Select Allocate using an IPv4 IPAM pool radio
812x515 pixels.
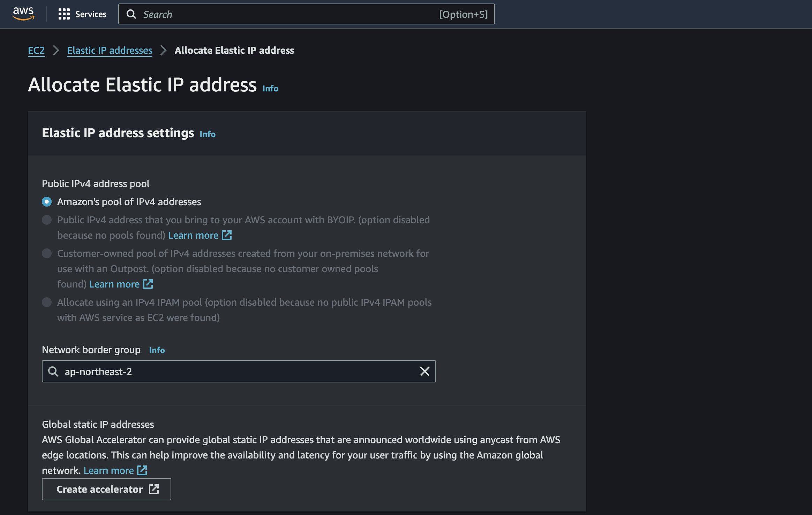point(47,302)
